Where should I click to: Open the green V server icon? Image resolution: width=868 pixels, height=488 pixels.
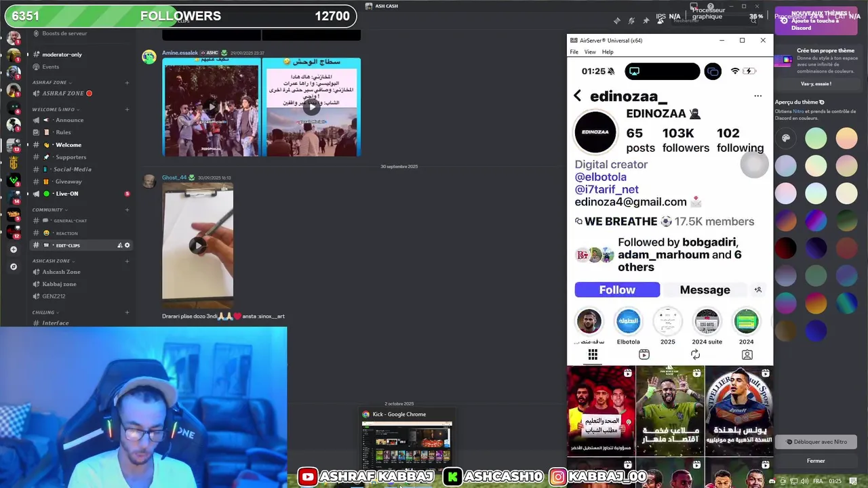click(x=14, y=180)
